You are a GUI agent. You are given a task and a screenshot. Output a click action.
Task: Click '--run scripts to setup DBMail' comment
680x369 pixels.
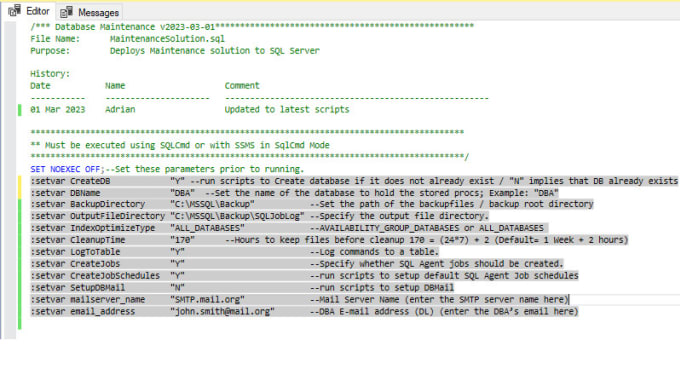coord(382,287)
